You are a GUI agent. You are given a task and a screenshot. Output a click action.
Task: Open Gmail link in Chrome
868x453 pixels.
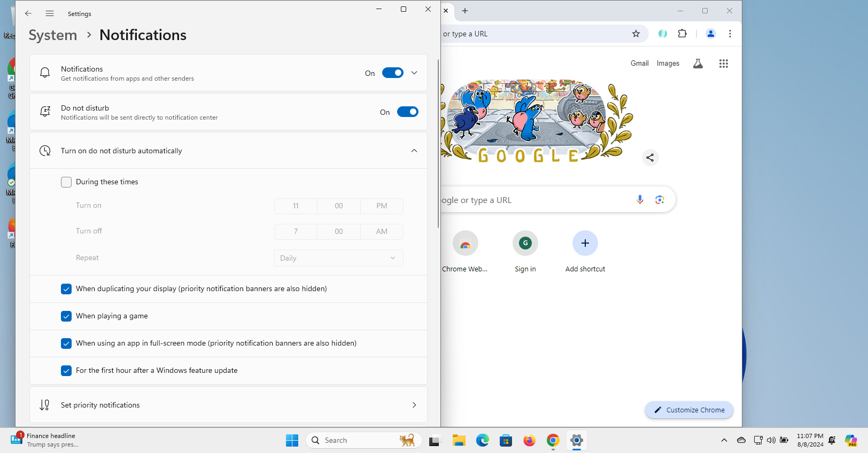pos(639,63)
